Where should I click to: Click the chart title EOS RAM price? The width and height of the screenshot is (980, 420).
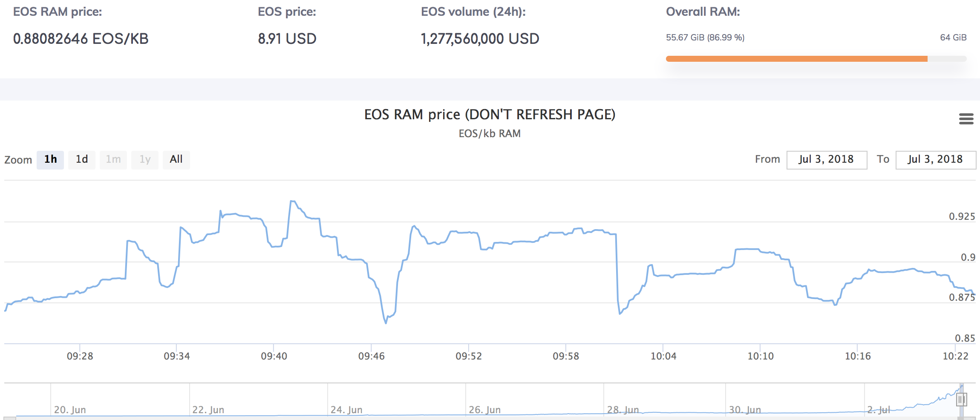tap(490, 115)
